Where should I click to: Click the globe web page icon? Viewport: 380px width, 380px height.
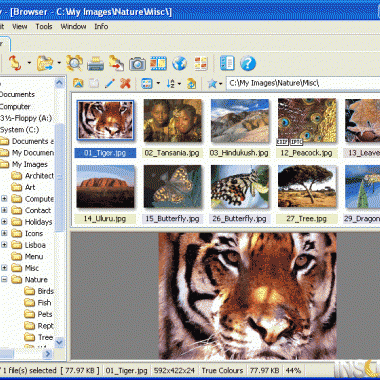[179, 63]
